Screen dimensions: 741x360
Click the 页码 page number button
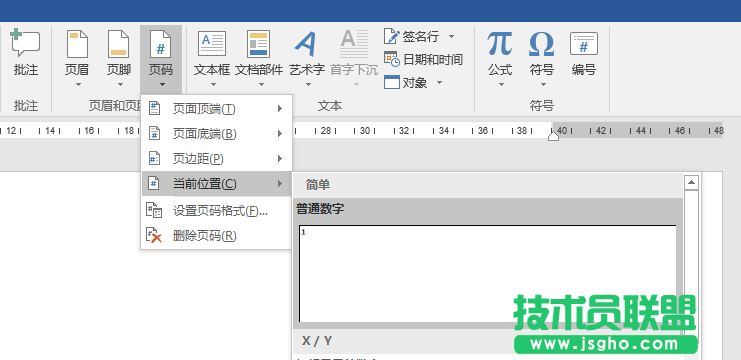click(x=161, y=58)
